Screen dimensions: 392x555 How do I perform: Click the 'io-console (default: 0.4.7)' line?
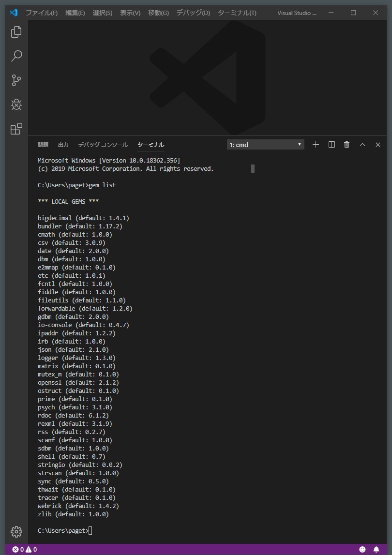(83, 325)
